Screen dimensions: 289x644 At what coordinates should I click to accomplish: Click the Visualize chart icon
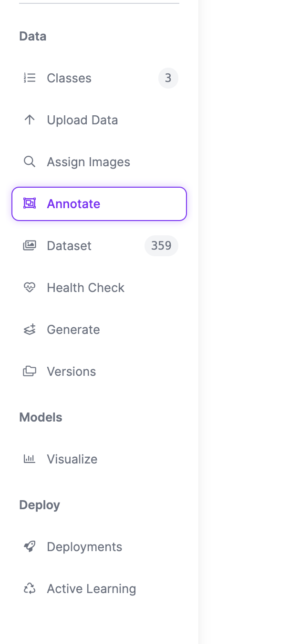[30, 459]
